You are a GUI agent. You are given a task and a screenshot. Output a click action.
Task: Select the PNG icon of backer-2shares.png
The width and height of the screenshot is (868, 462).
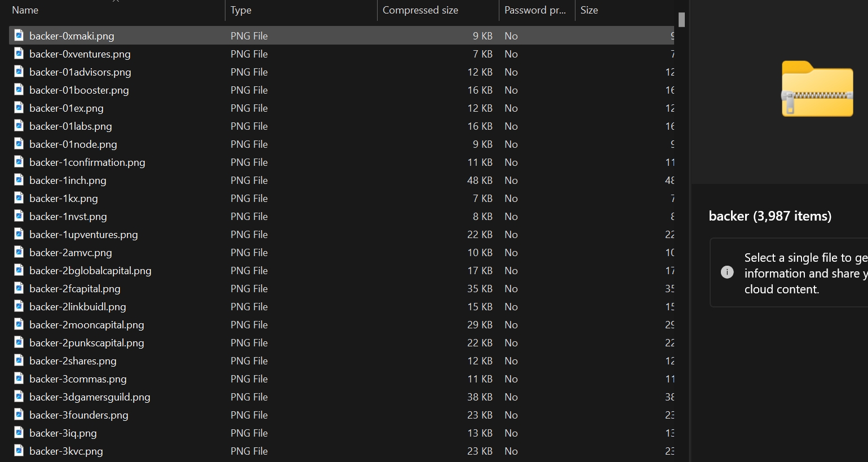pos(19,360)
